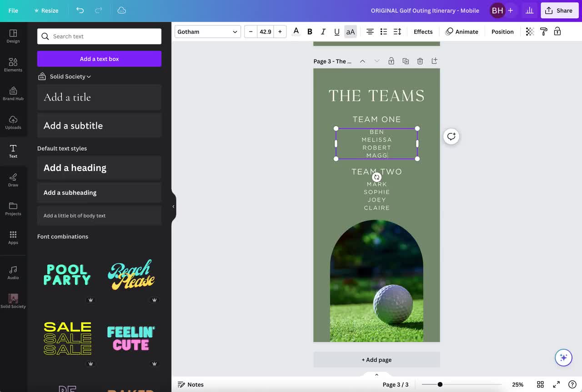The image size is (582, 392).
Task: Click the Share button
Action: click(559, 10)
